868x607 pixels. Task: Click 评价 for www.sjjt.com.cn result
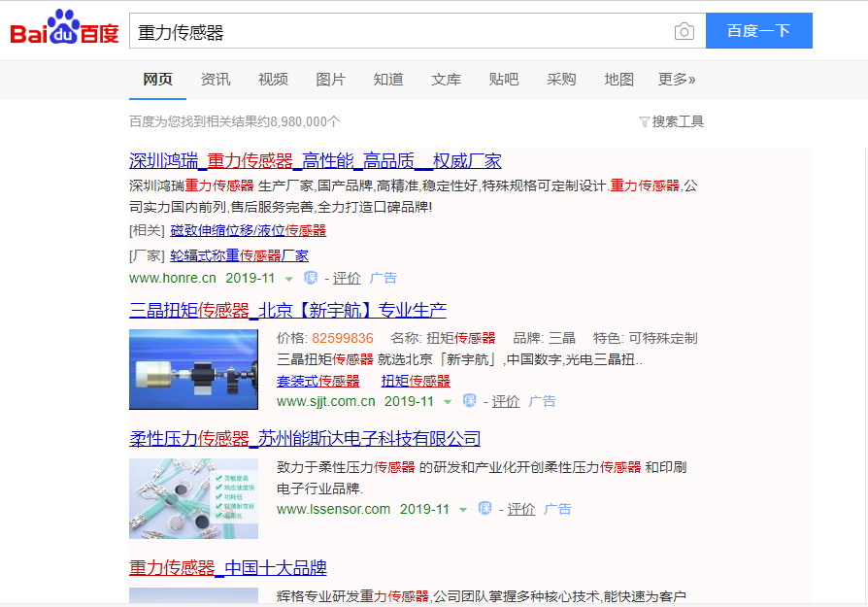tap(506, 401)
